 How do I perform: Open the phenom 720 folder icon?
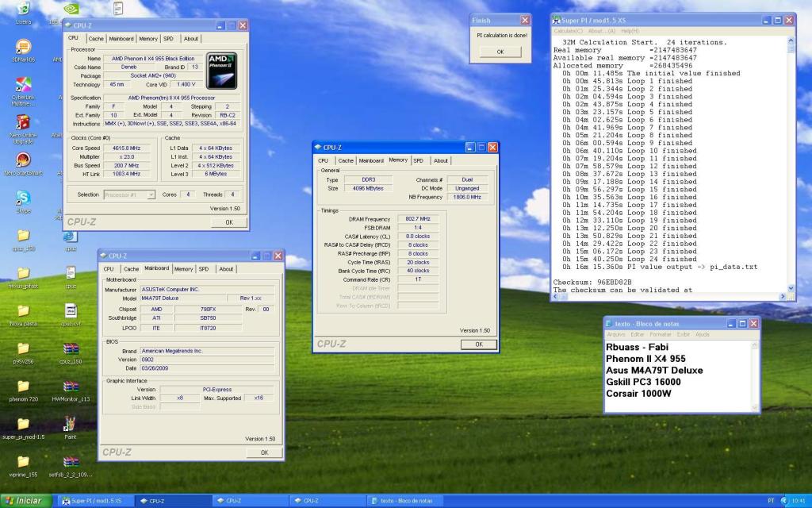[23, 387]
